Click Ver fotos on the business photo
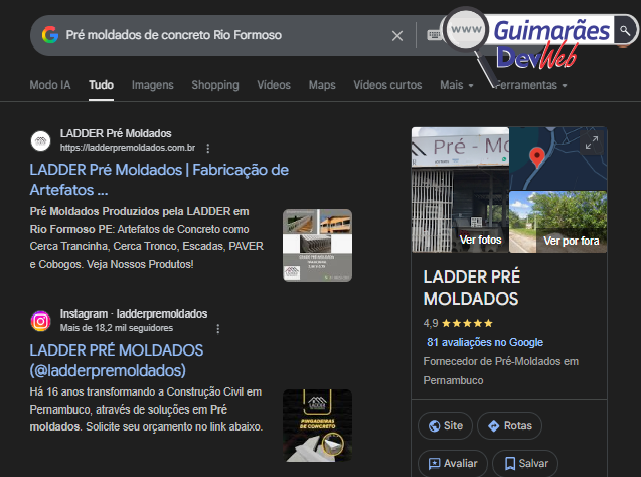Viewport: 641px width, 477px height. click(480, 240)
